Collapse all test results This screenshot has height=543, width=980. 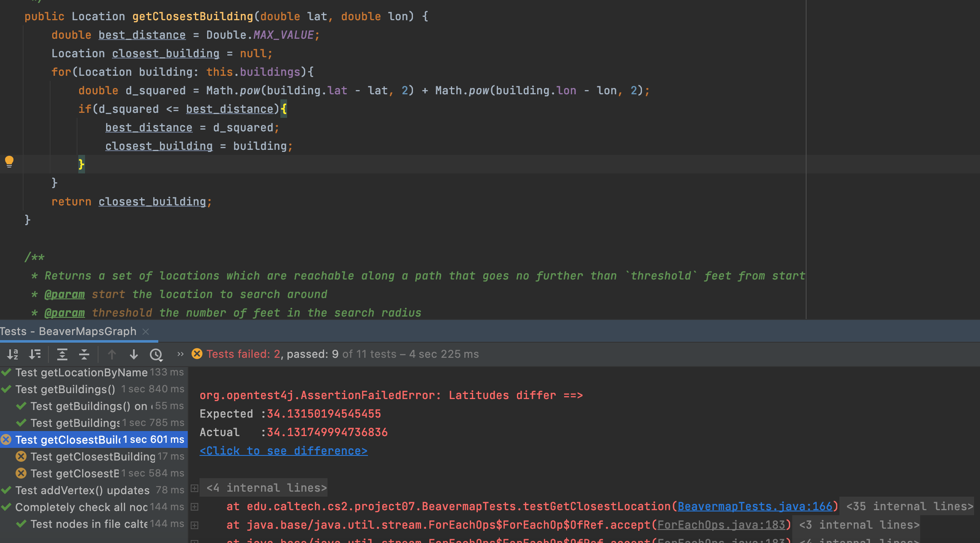pyautogui.click(x=84, y=354)
